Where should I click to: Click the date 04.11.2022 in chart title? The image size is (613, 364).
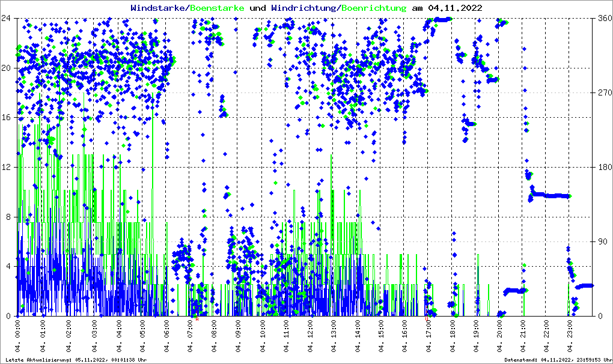tap(447, 8)
